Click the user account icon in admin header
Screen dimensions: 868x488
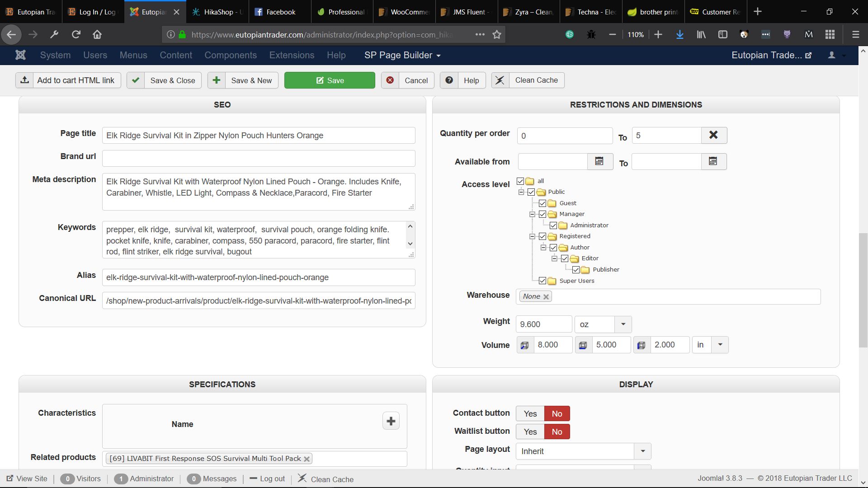coord(831,55)
